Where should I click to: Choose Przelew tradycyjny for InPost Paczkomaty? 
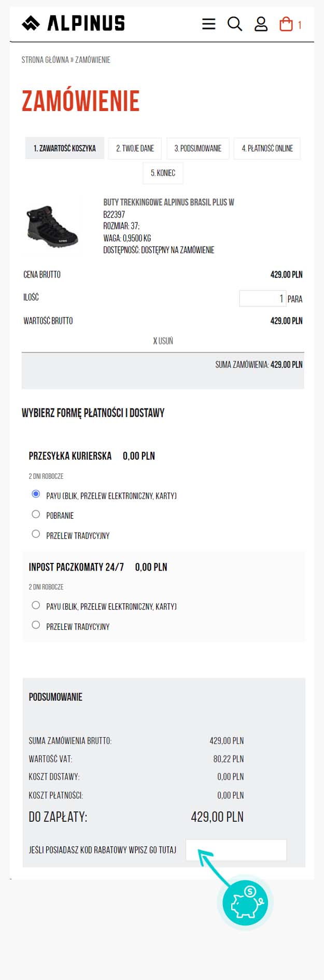tap(36, 625)
